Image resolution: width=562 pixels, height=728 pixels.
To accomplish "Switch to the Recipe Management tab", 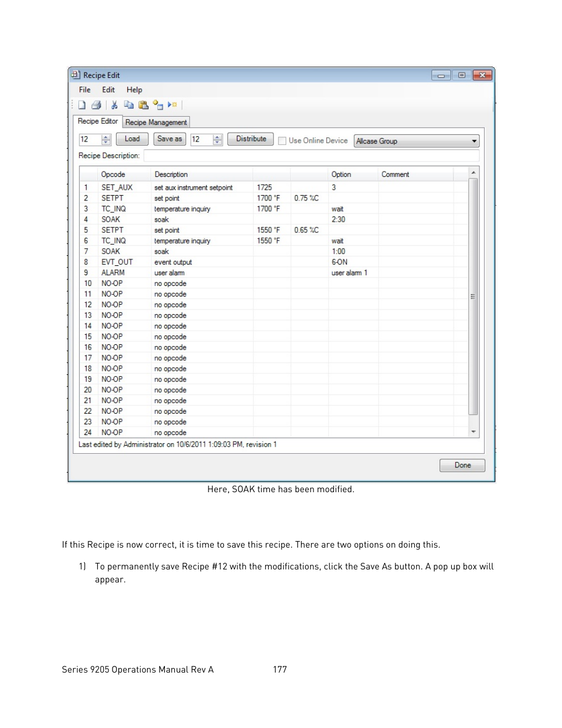I will click(156, 122).
